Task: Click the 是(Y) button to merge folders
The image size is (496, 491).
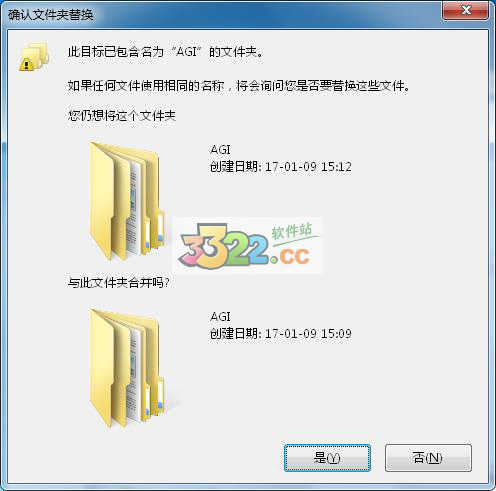Action: click(327, 458)
